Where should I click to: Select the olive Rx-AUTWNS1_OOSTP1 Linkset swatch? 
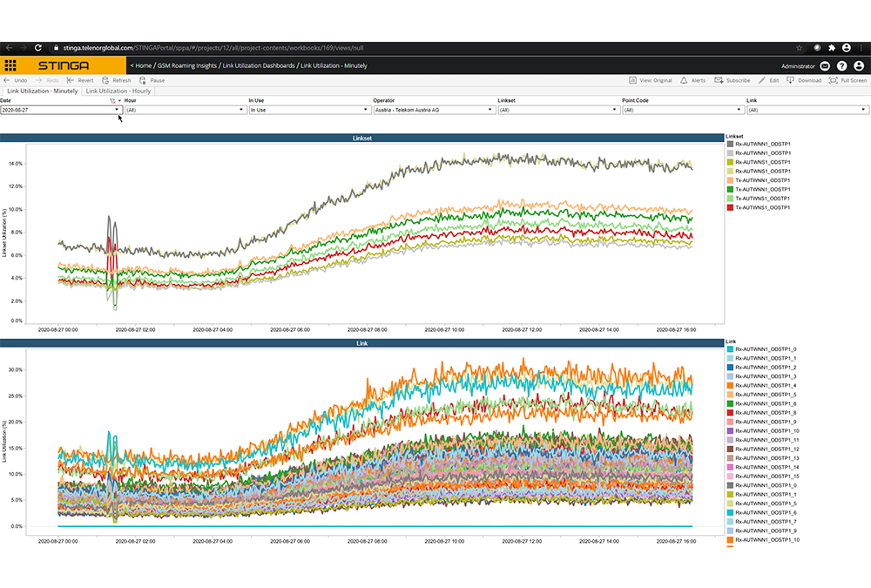[x=731, y=162]
